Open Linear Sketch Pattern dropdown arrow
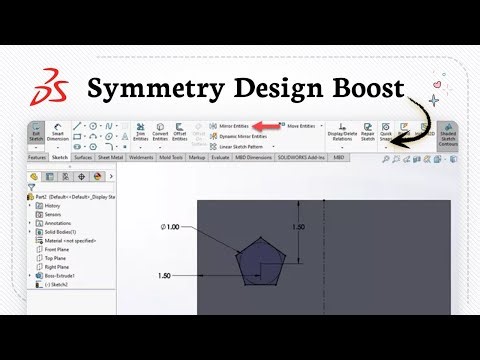Screen dimensions: 480x360 click(273, 147)
